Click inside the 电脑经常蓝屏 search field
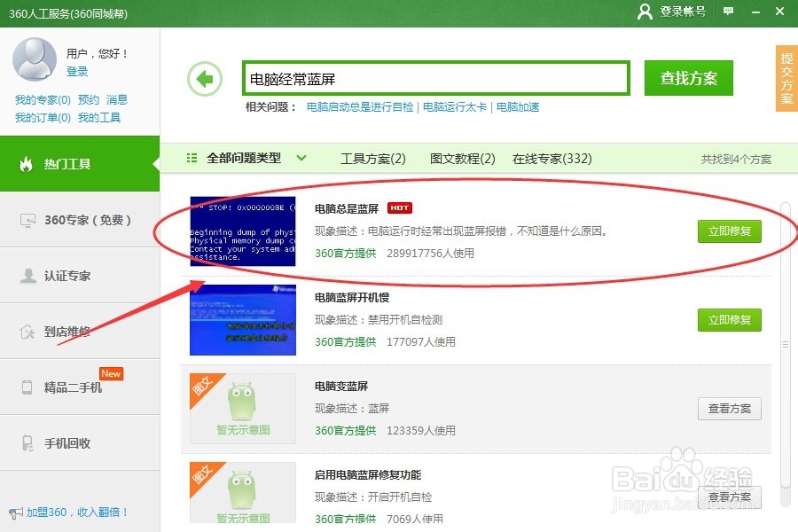The image size is (798, 532). [x=434, y=78]
